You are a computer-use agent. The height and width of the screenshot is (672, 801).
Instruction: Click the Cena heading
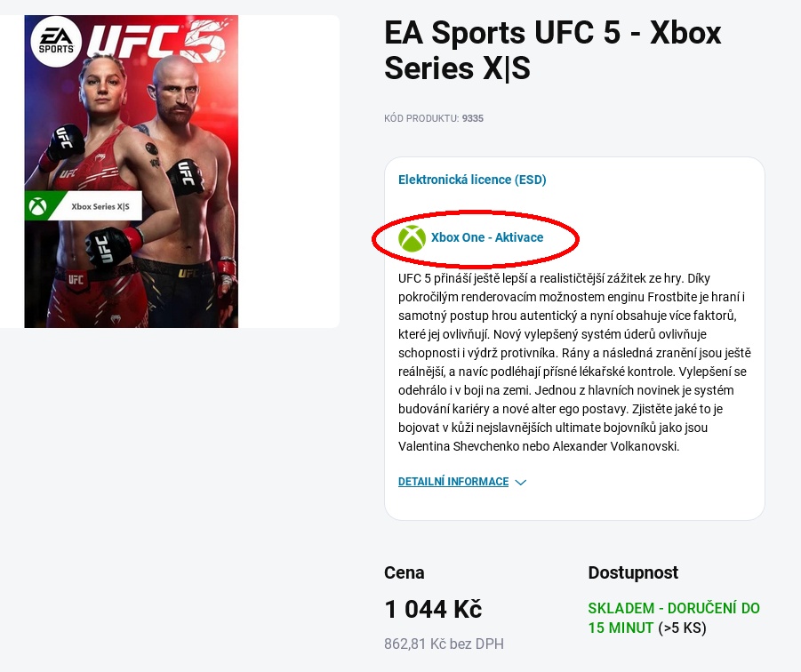(405, 572)
